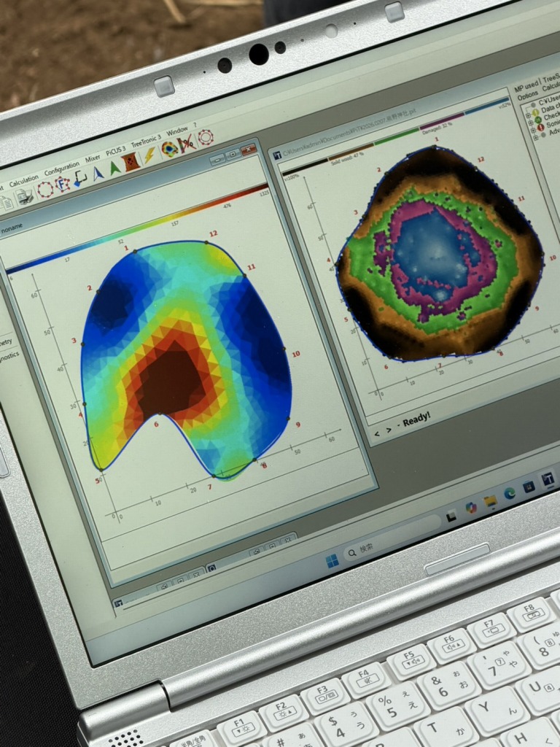Open the TreeTronic 3 menu

[146, 141]
